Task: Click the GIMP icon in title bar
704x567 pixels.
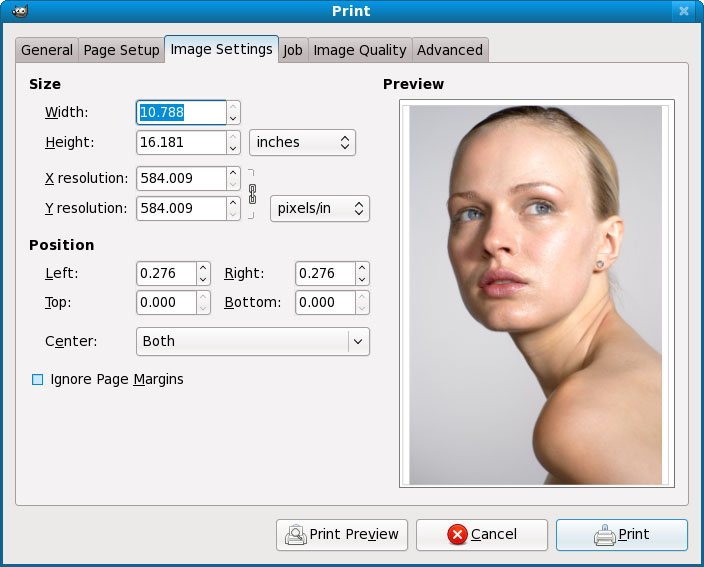Action: [19, 11]
